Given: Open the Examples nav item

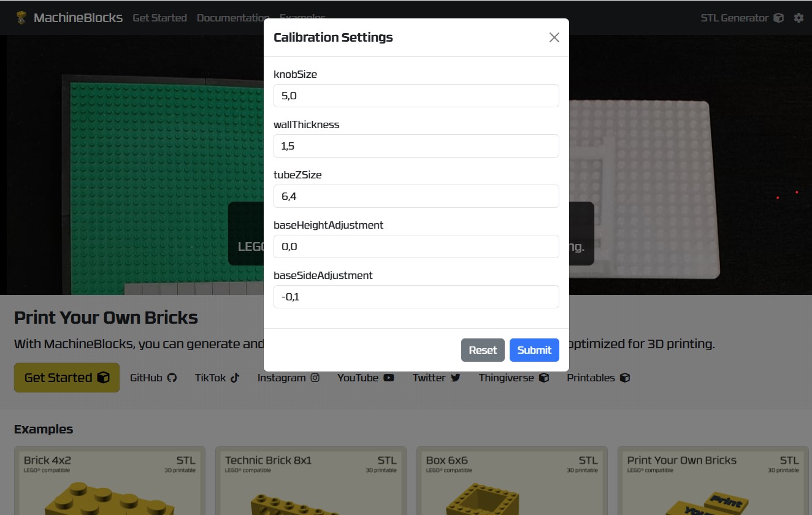Looking at the screenshot, I should tap(302, 18).
